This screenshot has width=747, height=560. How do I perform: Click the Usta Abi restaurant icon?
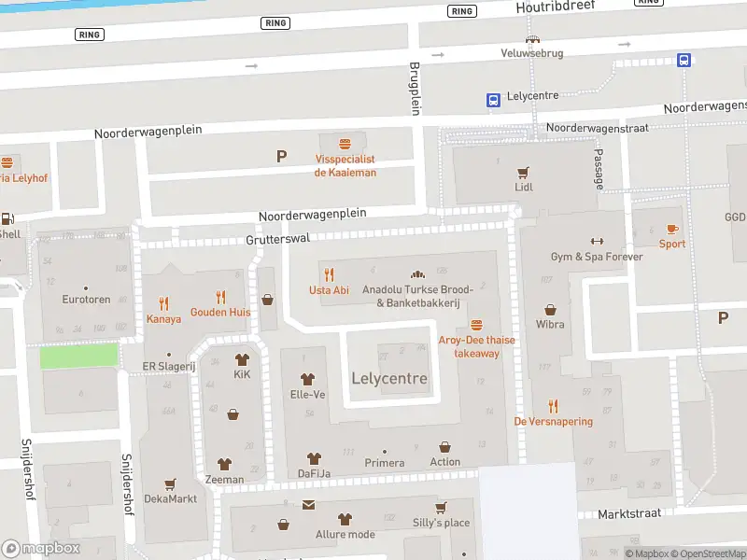tap(329, 274)
